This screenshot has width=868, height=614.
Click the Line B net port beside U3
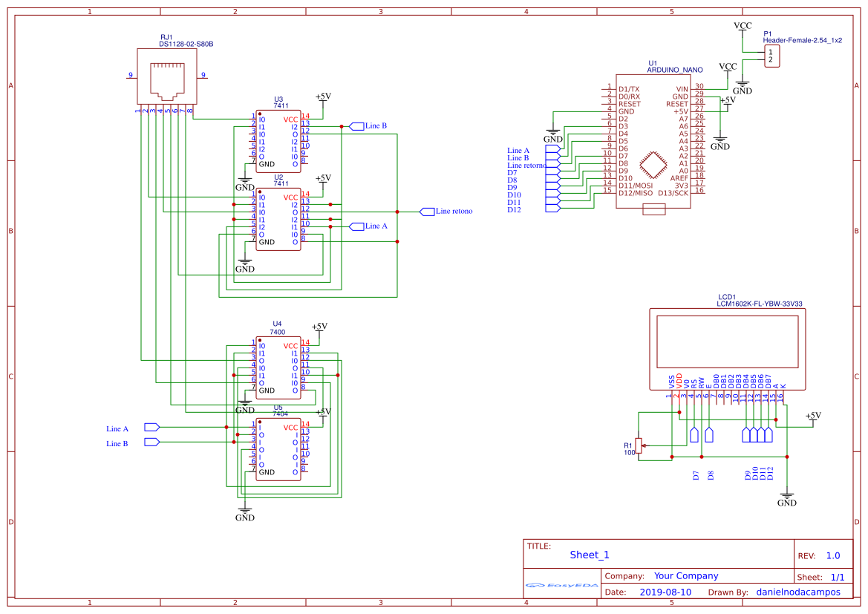(356, 126)
